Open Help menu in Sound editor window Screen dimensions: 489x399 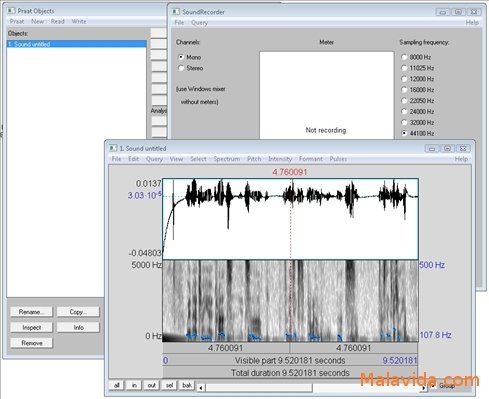pos(461,159)
